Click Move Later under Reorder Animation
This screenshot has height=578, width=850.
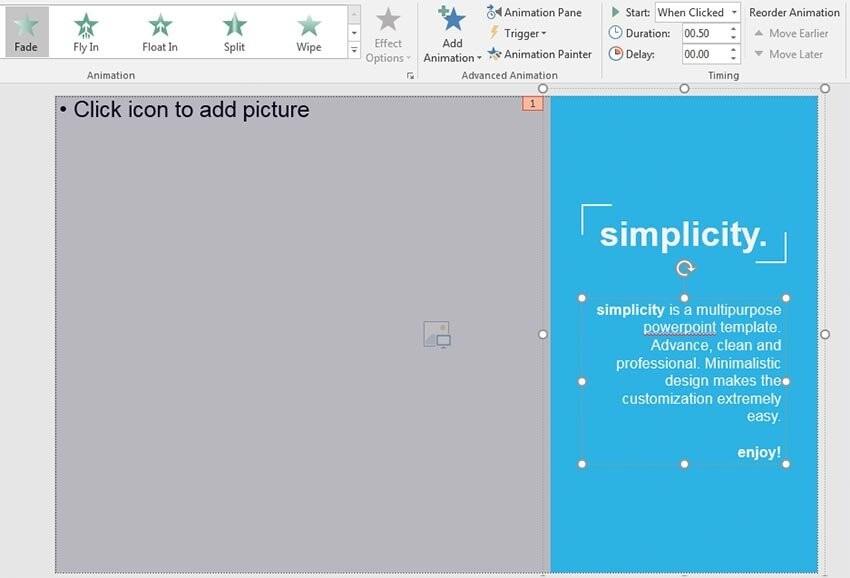[x=791, y=53]
